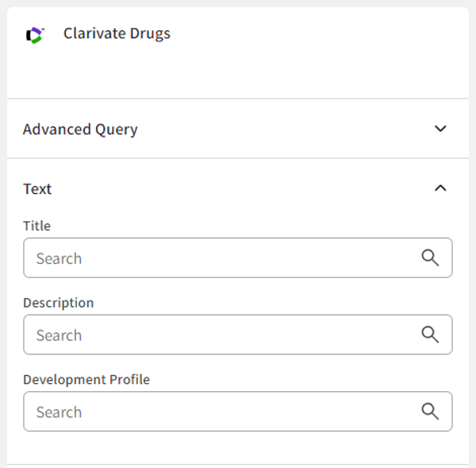Viewport: 476px width, 468px height.
Task: Click the Clarivate Drugs title text
Action: [x=117, y=34]
